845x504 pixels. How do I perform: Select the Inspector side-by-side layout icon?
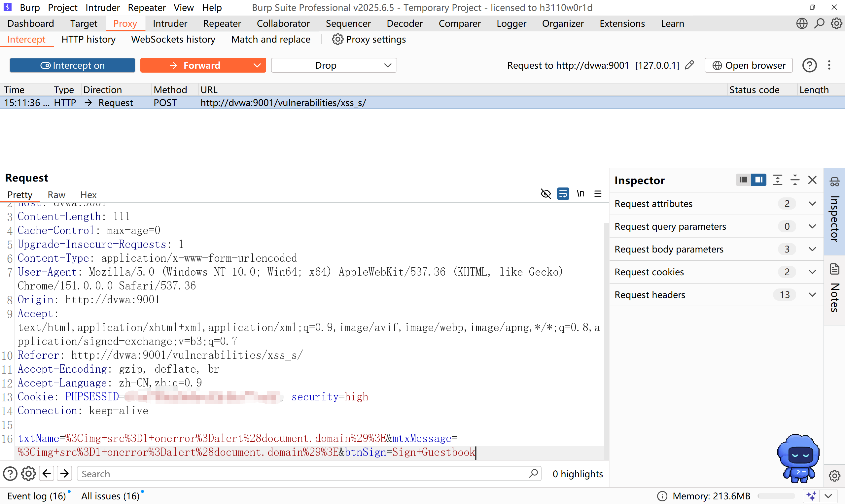click(758, 180)
